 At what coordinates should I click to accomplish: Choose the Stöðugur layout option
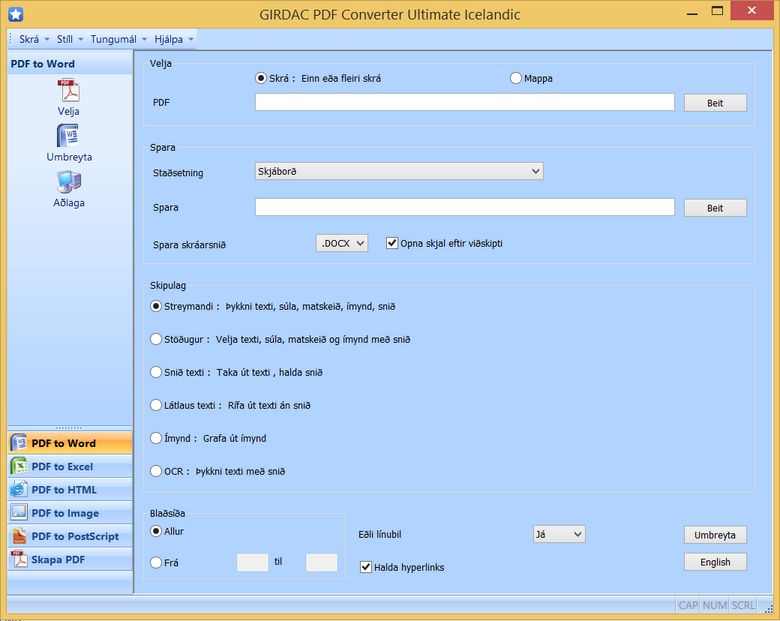tap(156, 339)
